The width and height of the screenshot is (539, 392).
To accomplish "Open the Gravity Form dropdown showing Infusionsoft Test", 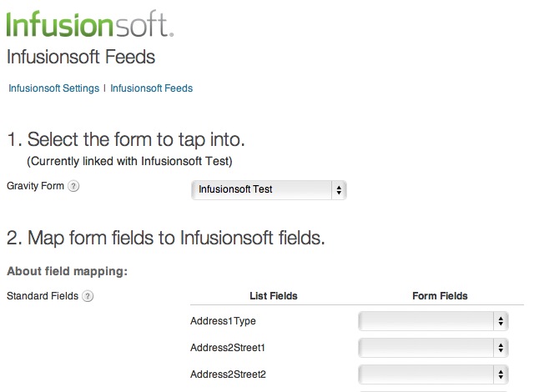I will tap(269, 189).
